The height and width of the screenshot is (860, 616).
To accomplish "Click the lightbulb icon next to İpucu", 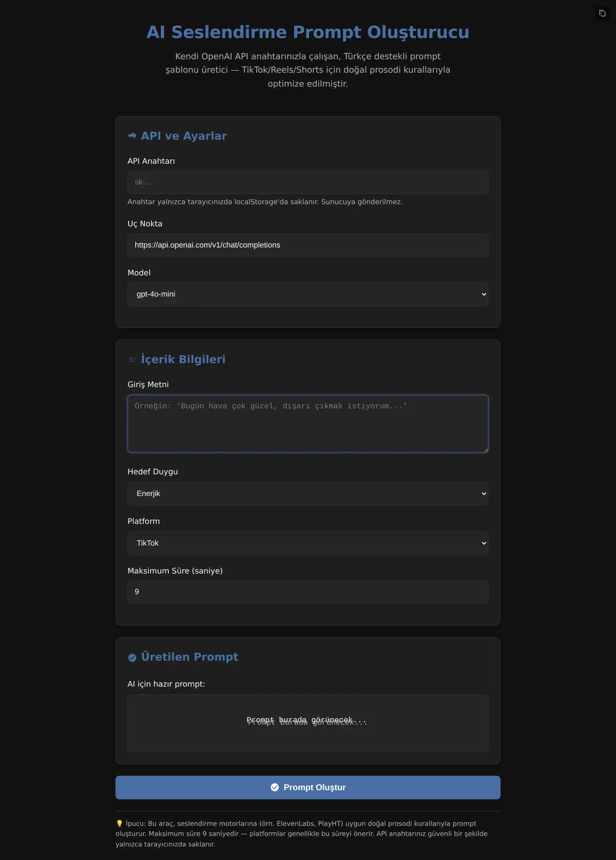I will (x=119, y=824).
